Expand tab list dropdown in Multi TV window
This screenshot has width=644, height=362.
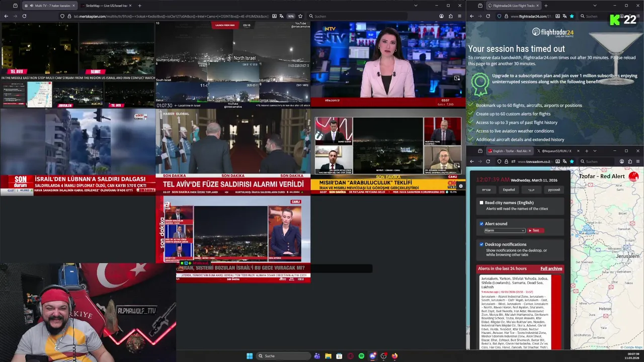click(x=416, y=6)
